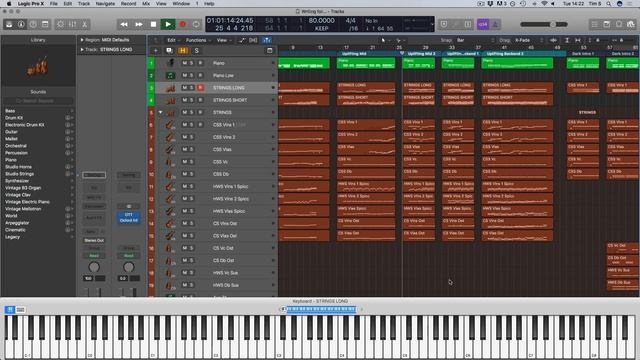The width and height of the screenshot is (640, 360).
Task: Open the left-click pointer tool menu
Action: coord(384,40)
